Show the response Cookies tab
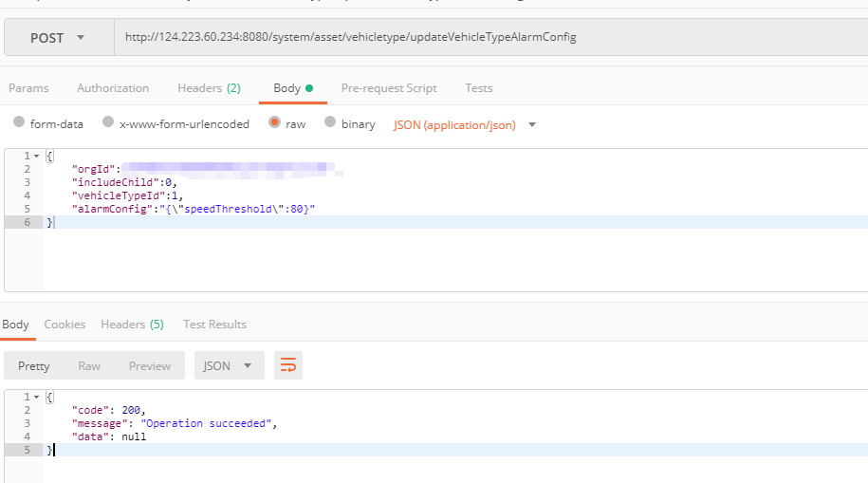 65,325
